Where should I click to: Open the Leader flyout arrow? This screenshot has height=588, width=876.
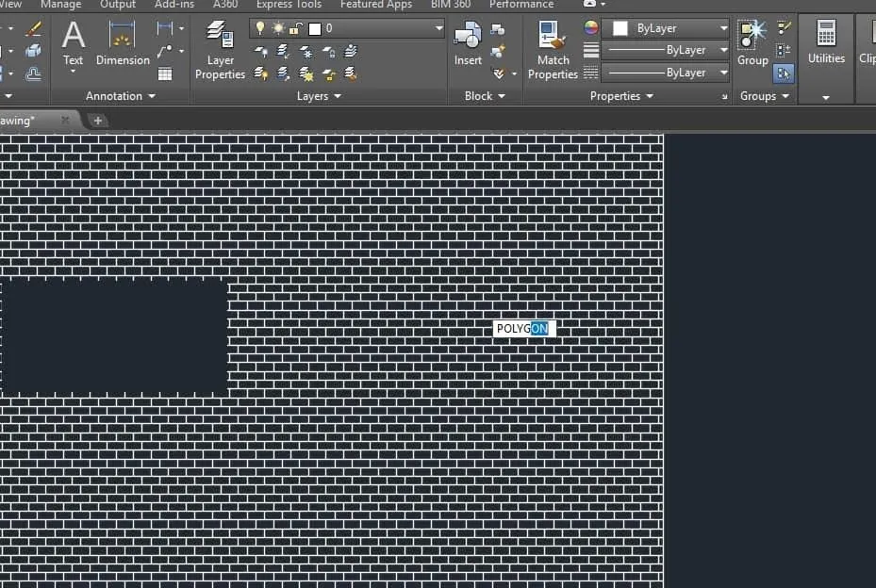click(182, 52)
